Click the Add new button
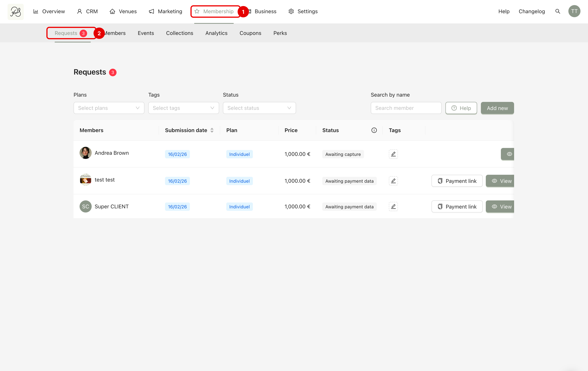The height and width of the screenshot is (371, 588). 497,108
